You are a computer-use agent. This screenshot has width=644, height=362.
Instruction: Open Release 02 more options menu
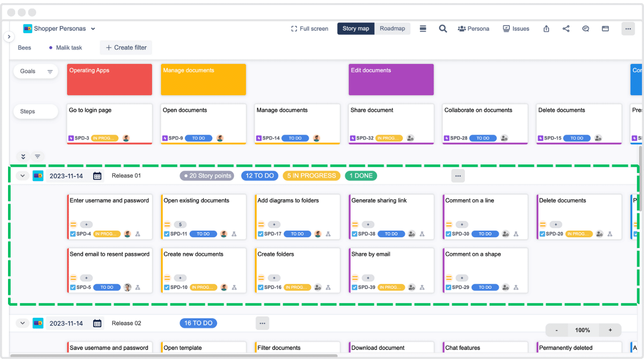(263, 323)
